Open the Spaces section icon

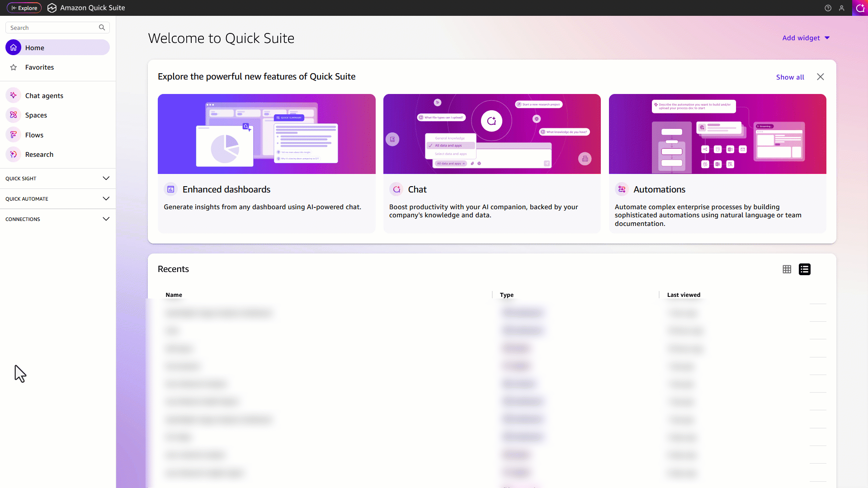tap(14, 115)
